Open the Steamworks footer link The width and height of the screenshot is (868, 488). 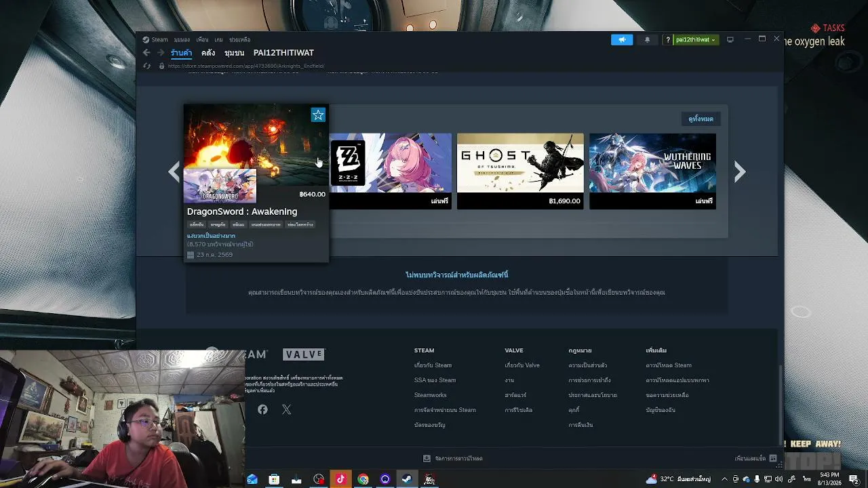[x=430, y=395]
